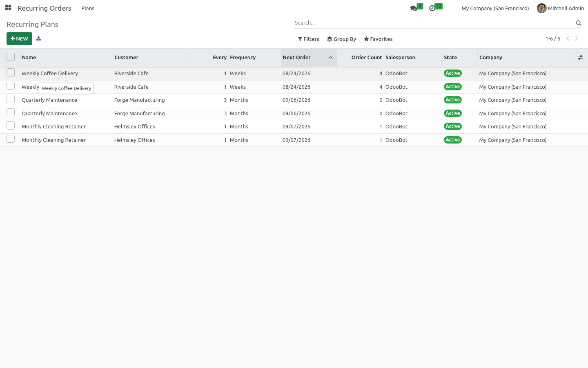The width and height of the screenshot is (588, 368).
Task: Click the Recurring Orders app title
Action: (x=44, y=8)
